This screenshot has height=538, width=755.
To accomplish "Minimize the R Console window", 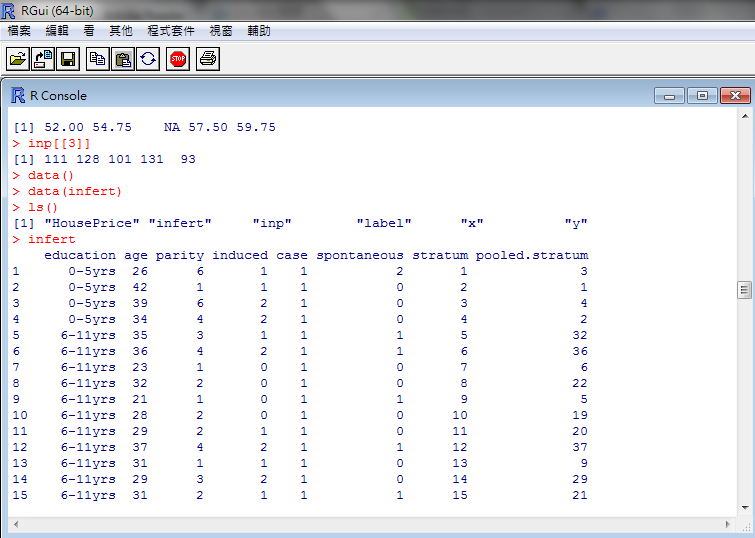I will 669,96.
